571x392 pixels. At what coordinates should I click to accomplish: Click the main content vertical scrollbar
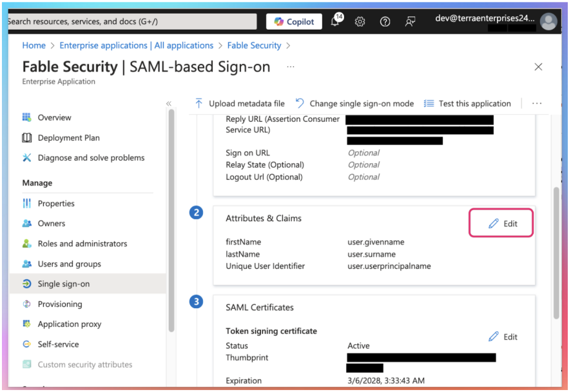point(556,253)
